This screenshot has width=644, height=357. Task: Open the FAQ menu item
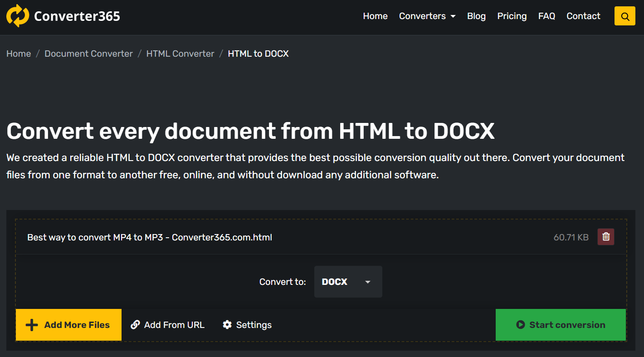[x=546, y=16]
